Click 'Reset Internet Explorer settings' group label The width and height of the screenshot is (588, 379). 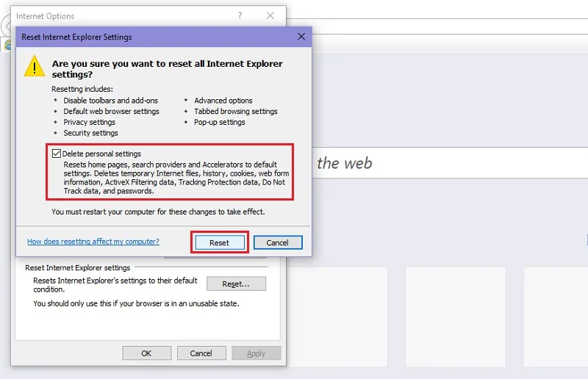(78, 267)
